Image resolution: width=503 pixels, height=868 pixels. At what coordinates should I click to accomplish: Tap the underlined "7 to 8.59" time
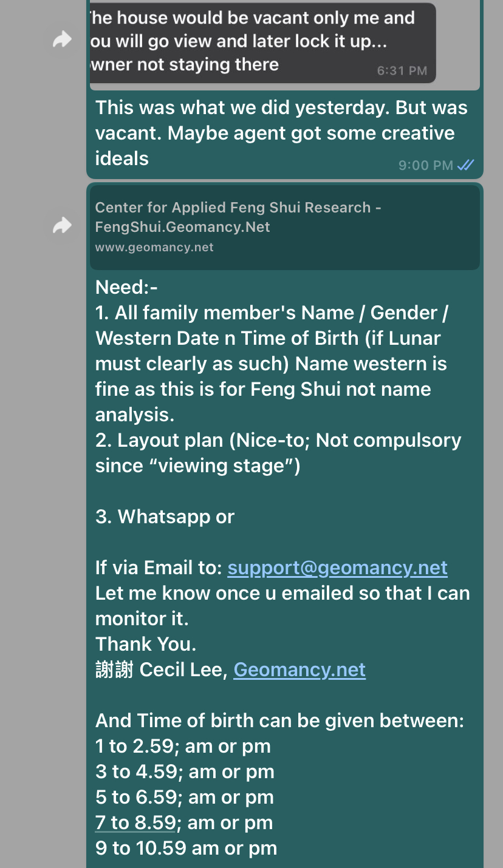pos(135,822)
